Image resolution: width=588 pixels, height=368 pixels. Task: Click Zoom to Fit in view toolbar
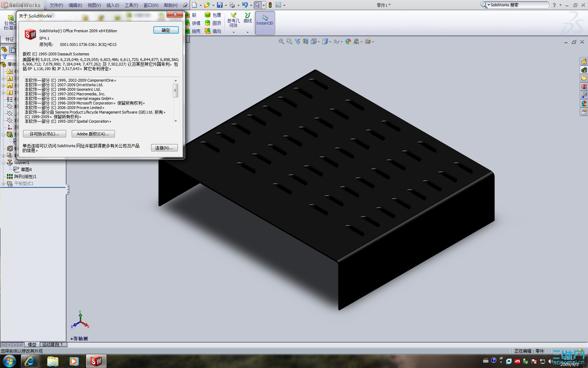coord(281,41)
